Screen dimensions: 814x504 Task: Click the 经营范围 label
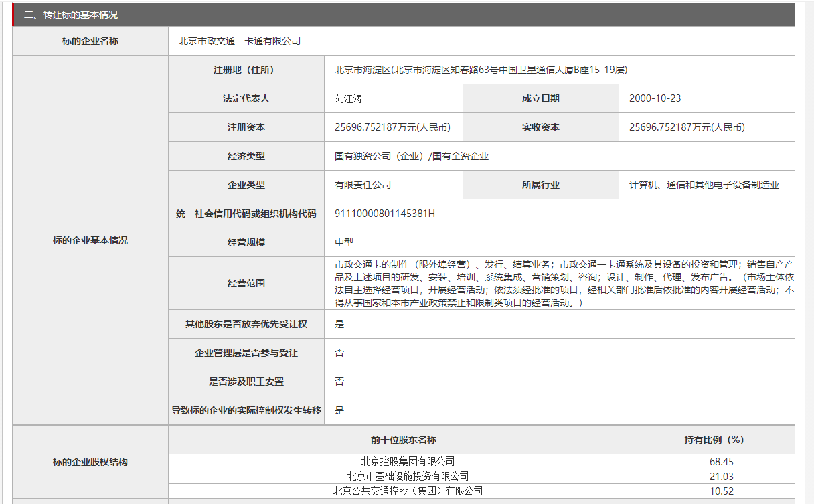click(246, 283)
